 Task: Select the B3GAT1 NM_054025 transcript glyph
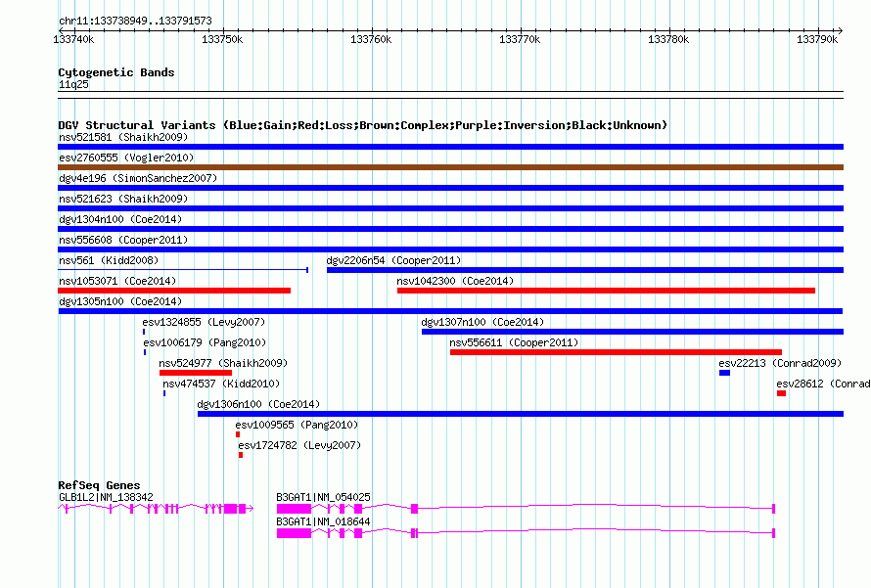(294, 509)
